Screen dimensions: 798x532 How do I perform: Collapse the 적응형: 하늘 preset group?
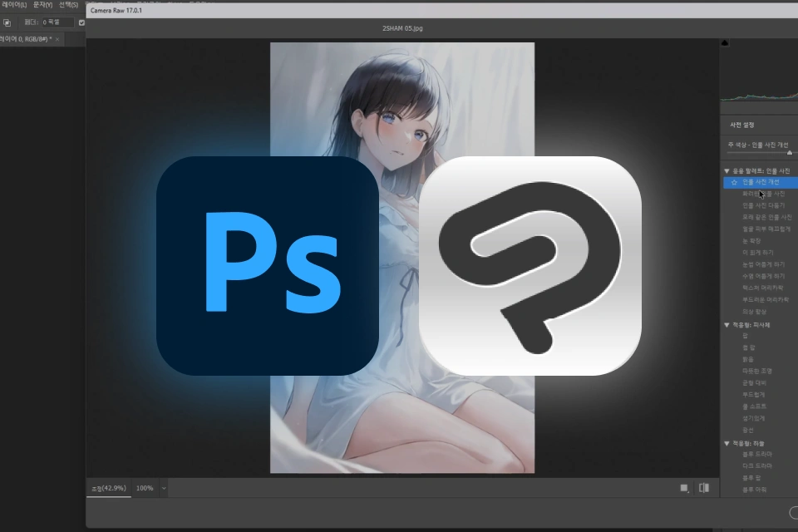727,443
